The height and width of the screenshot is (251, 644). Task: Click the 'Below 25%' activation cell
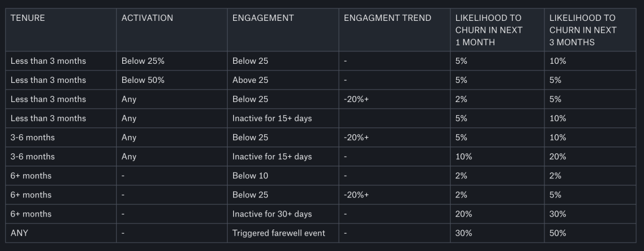pos(143,61)
